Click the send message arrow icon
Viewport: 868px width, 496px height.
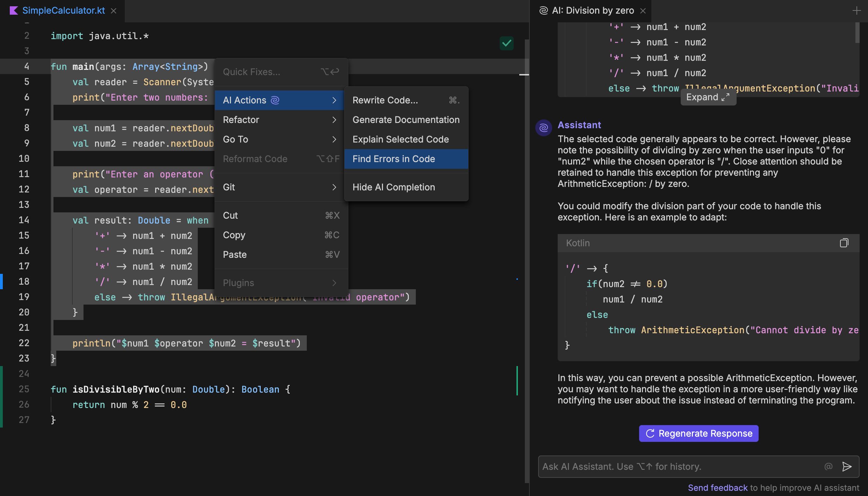click(x=847, y=467)
